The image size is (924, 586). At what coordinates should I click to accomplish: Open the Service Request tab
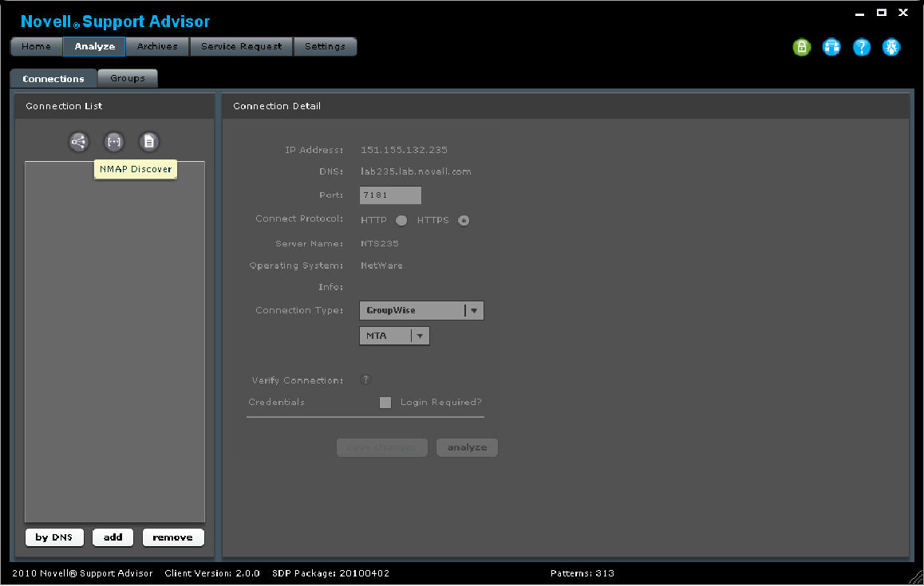pos(242,46)
